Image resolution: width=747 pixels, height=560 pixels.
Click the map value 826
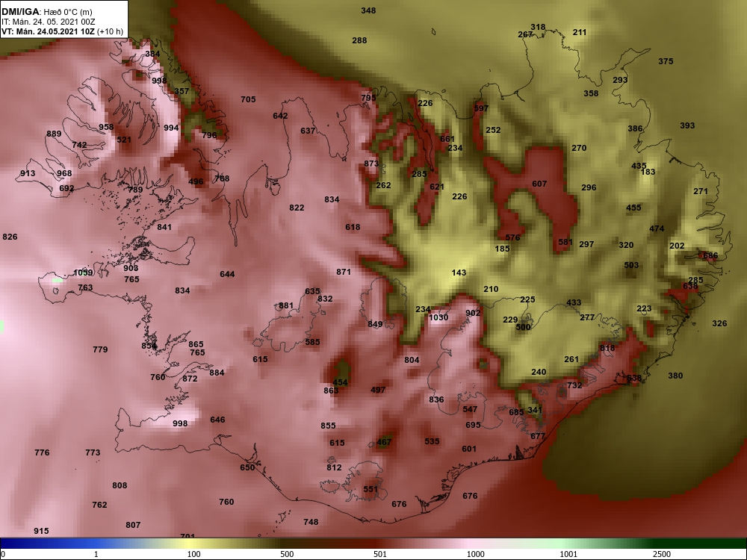coord(10,237)
